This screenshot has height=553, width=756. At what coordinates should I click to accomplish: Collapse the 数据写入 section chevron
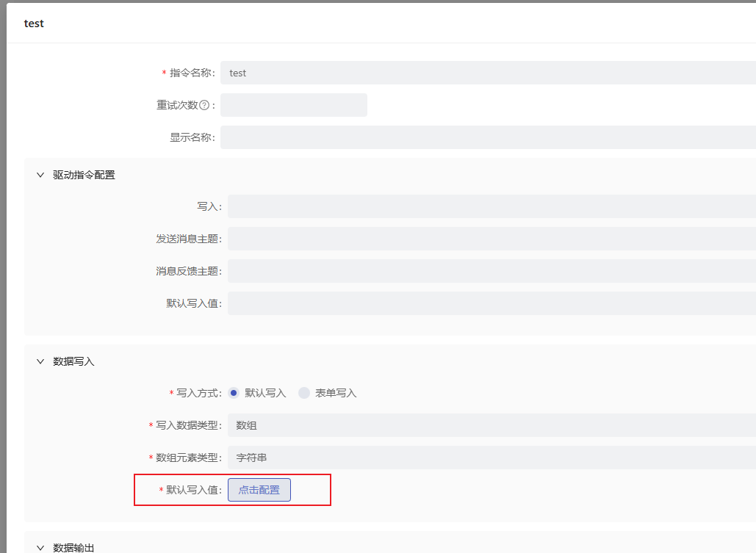pos(40,361)
